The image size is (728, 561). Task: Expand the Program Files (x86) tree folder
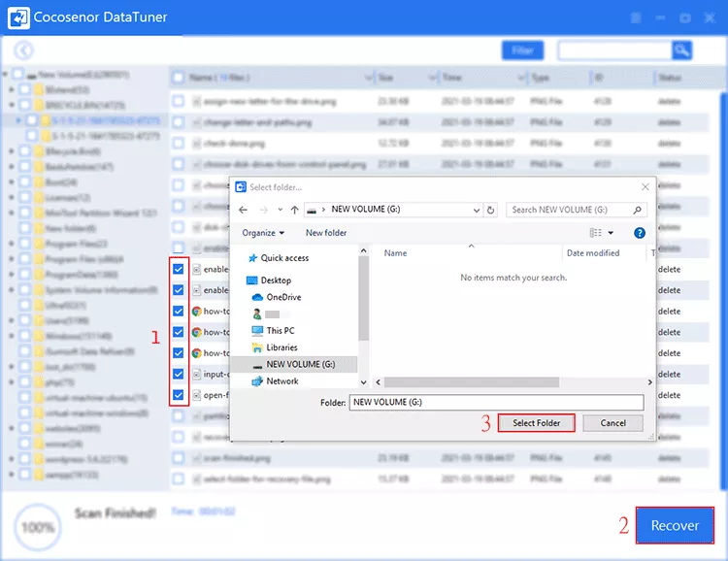(x=12, y=259)
